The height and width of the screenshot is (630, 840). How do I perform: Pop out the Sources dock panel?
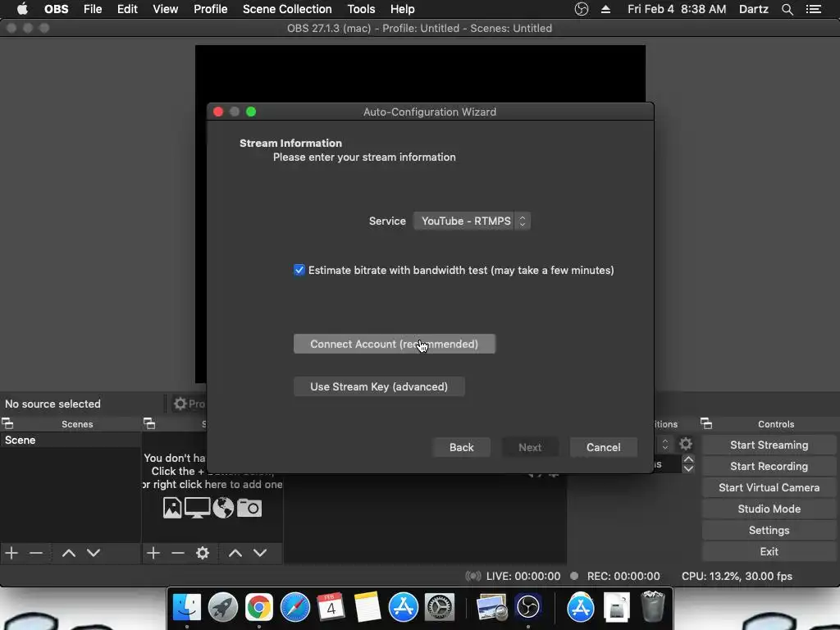149,424
